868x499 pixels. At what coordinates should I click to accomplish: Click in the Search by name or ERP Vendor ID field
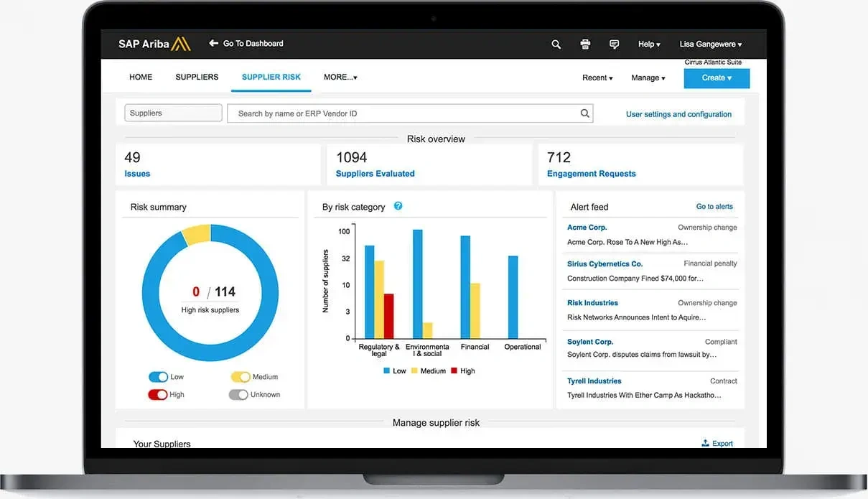(410, 113)
